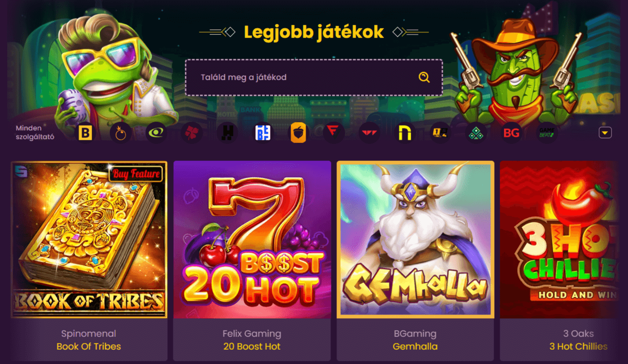Pick the blue-white pixel block provider icon
628x364 pixels.
point(263,133)
